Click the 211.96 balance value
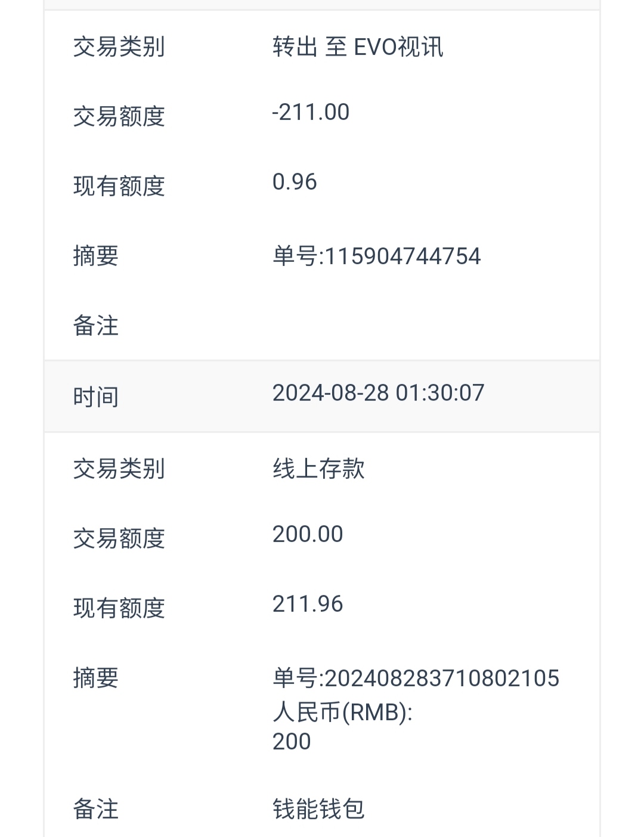 308,604
